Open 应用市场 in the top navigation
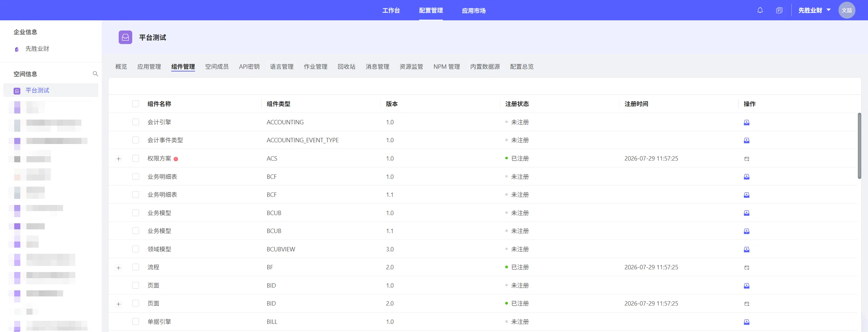 pyautogui.click(x=474, y=11)
